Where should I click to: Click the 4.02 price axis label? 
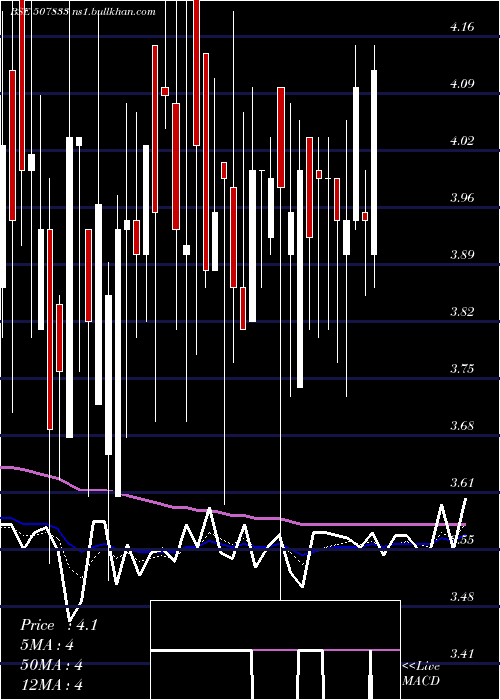(462, 141)
